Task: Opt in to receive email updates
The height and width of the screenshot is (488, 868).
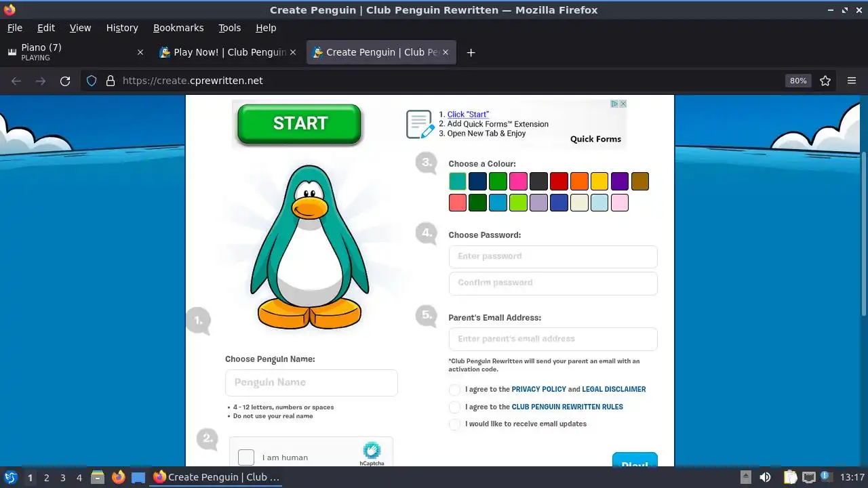Action: (x=454, y=424)
